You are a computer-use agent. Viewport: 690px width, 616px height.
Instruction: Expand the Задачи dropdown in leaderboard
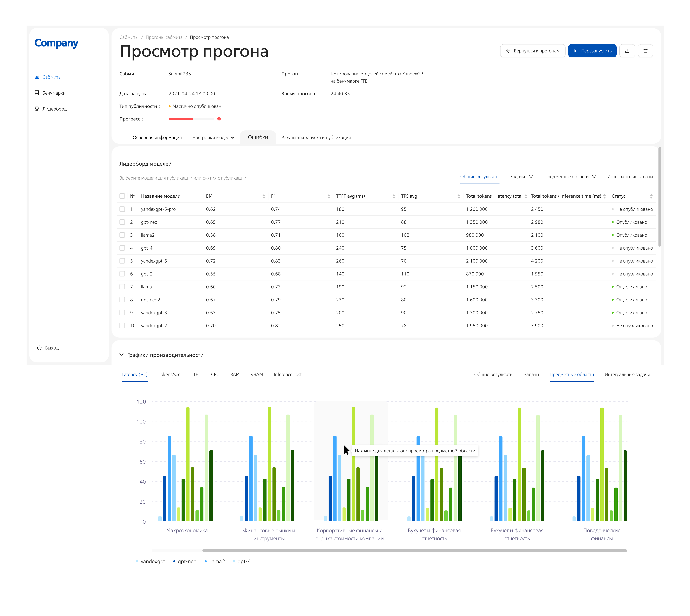[x=521, y=177]
